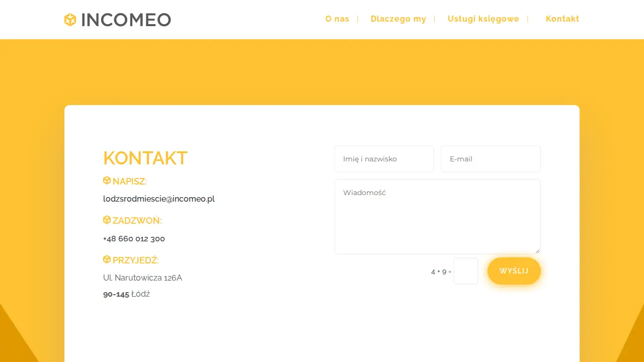Click the NAPISZ: label

(130, 182)
